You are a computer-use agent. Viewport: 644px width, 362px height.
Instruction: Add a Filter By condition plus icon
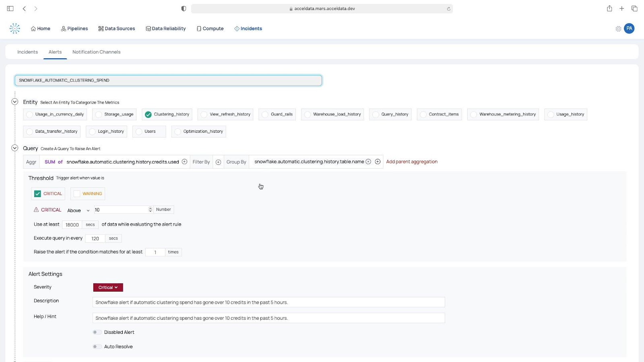pos(218,162)
